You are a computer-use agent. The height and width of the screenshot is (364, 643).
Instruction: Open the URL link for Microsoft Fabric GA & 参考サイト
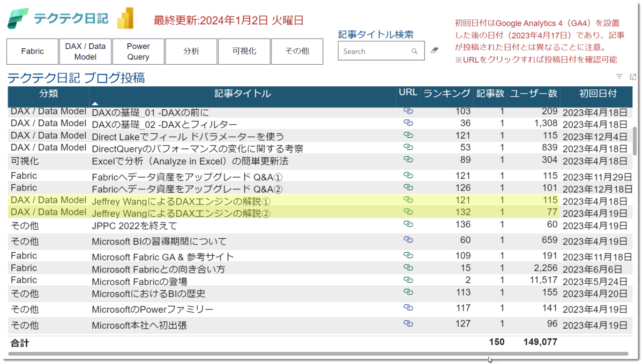[408, 255]
